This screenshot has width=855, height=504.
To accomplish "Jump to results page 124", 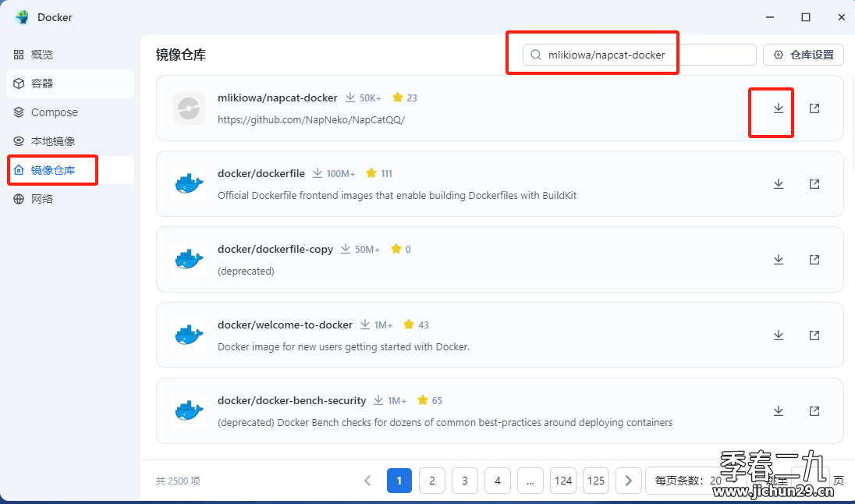I will click(x=562, y=481).
